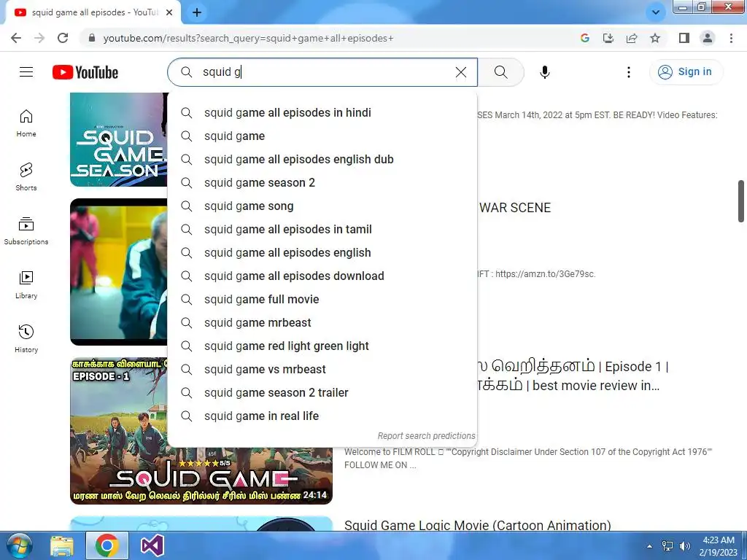Choose 'squid game all episodes english dub'

(x=322, y=160)
